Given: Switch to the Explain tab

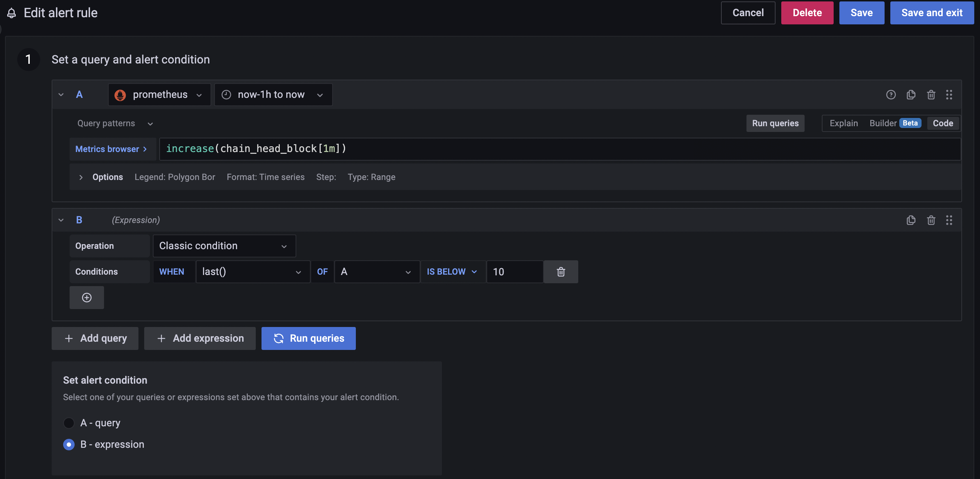Looking at the screenshot, I should pos(844,123).
